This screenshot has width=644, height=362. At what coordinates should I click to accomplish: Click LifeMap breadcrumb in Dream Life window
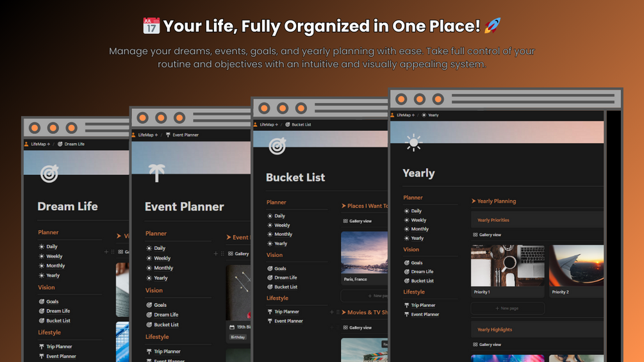click(40, 144)
